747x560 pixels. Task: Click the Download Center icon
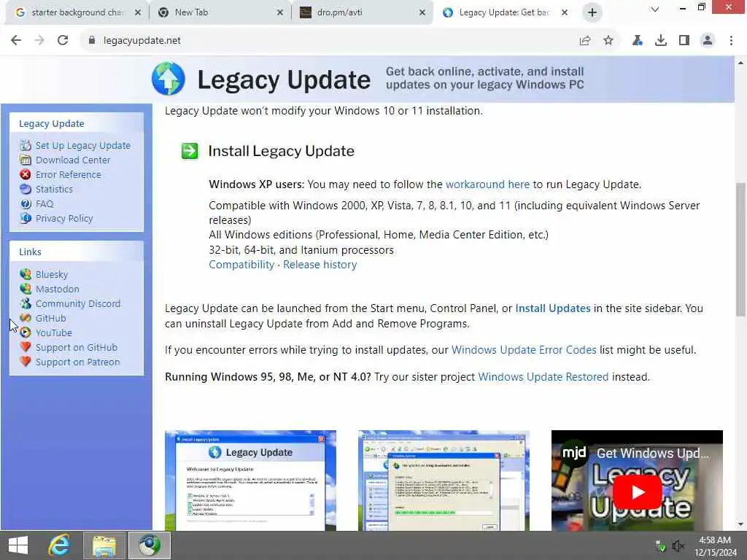click(26, 160)
